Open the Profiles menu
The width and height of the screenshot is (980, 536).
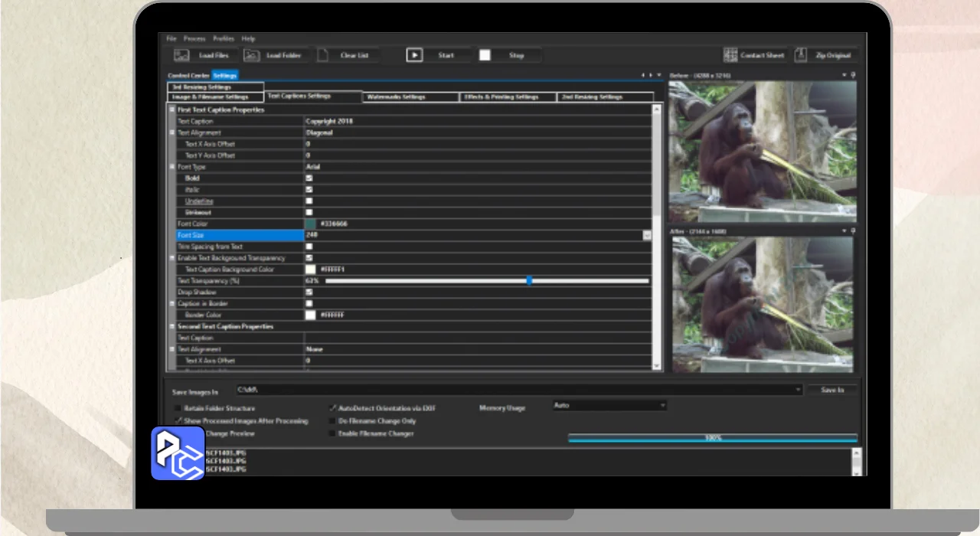coord(224,38)
